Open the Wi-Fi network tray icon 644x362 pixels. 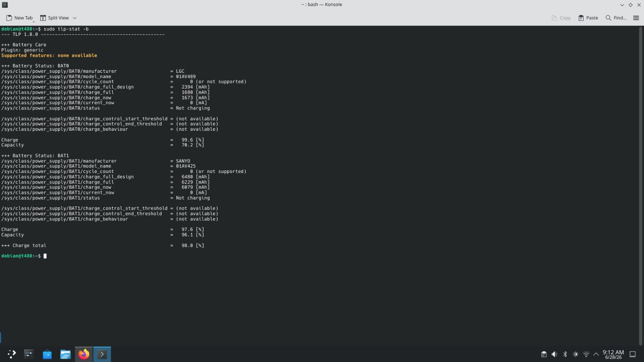586,354
